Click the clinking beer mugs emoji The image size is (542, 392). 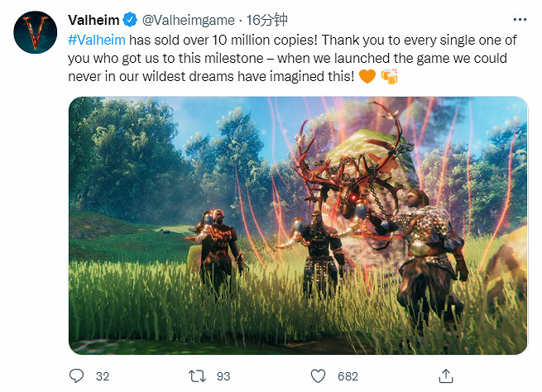(x=390, y=77)
